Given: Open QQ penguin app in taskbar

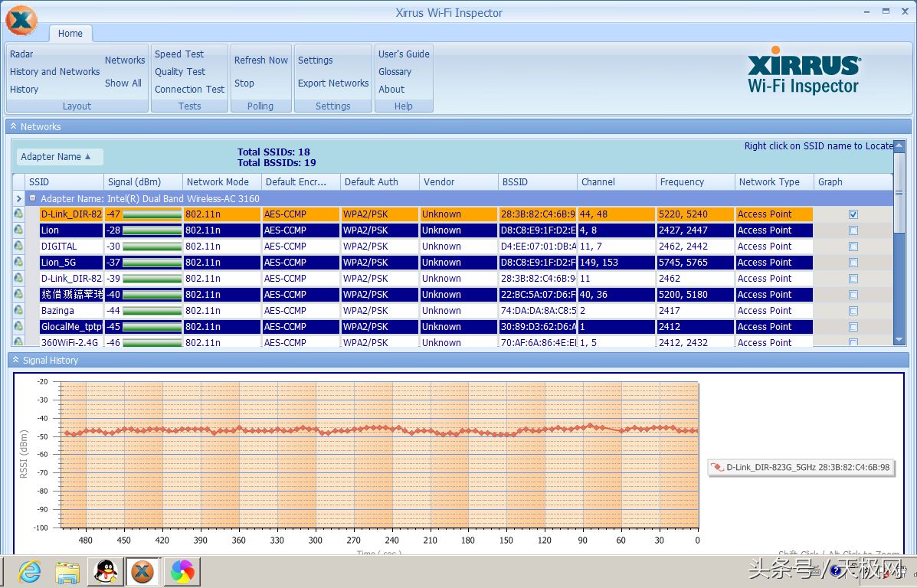Looking at the screenshot, I should (x=106, y=572).
